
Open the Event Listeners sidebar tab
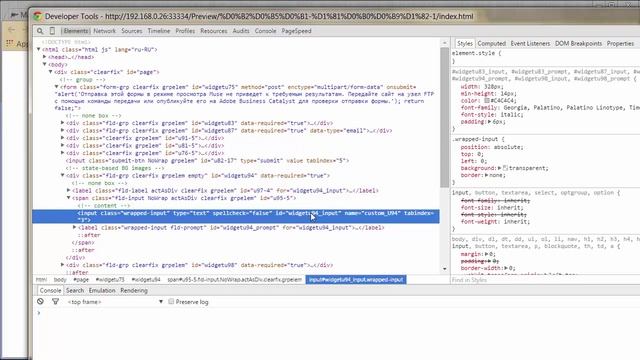pyautogui.click(x=530, y=43)
